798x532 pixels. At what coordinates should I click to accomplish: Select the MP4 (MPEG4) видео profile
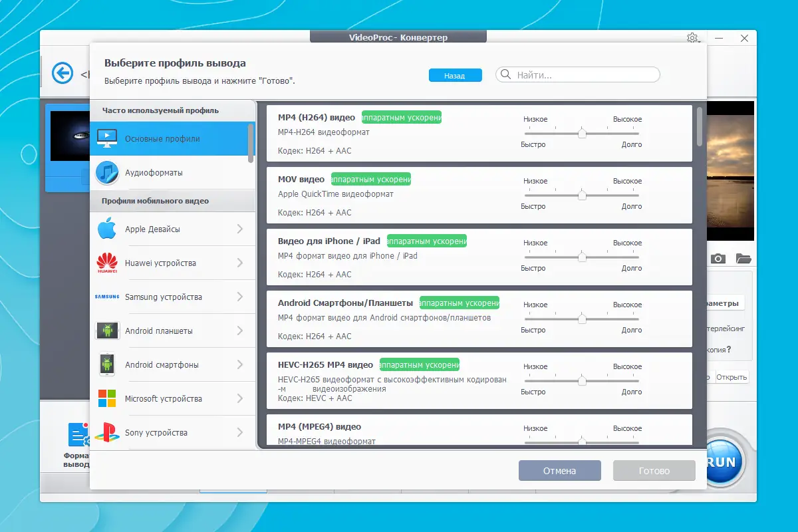coord(479,430)
